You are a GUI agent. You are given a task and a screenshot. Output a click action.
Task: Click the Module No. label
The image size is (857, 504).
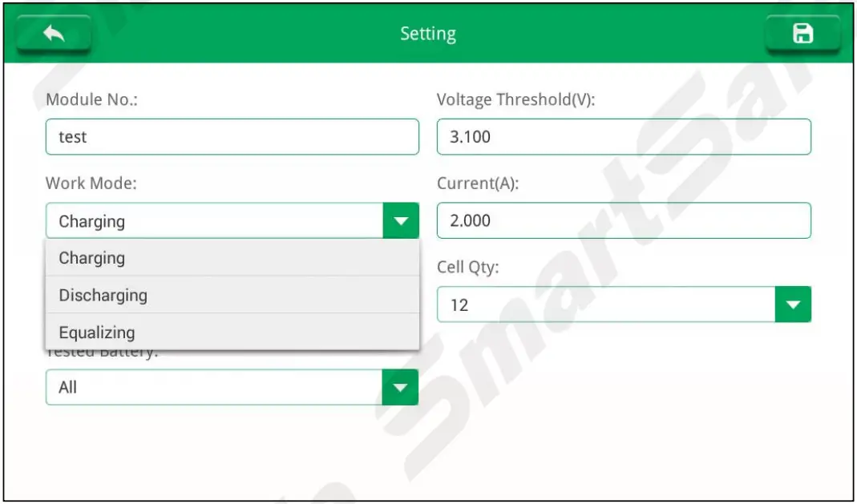click(92, 100)
